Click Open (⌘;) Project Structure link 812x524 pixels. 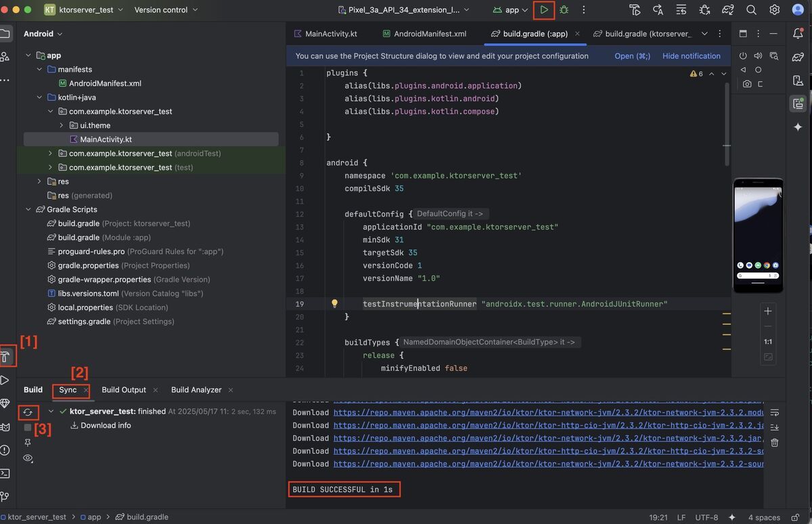click(x=632, y=56)
